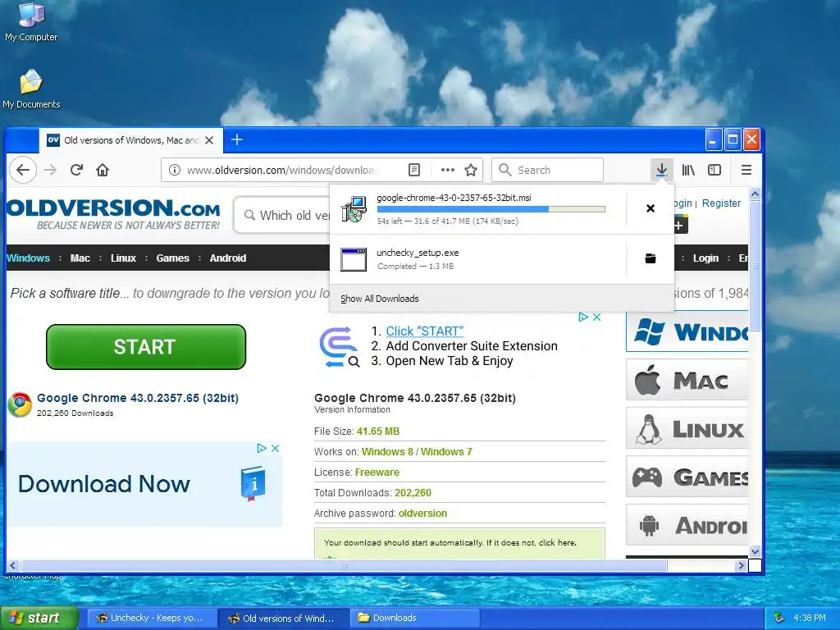Click horizontal scrollbar left arrow

(13, 565)
